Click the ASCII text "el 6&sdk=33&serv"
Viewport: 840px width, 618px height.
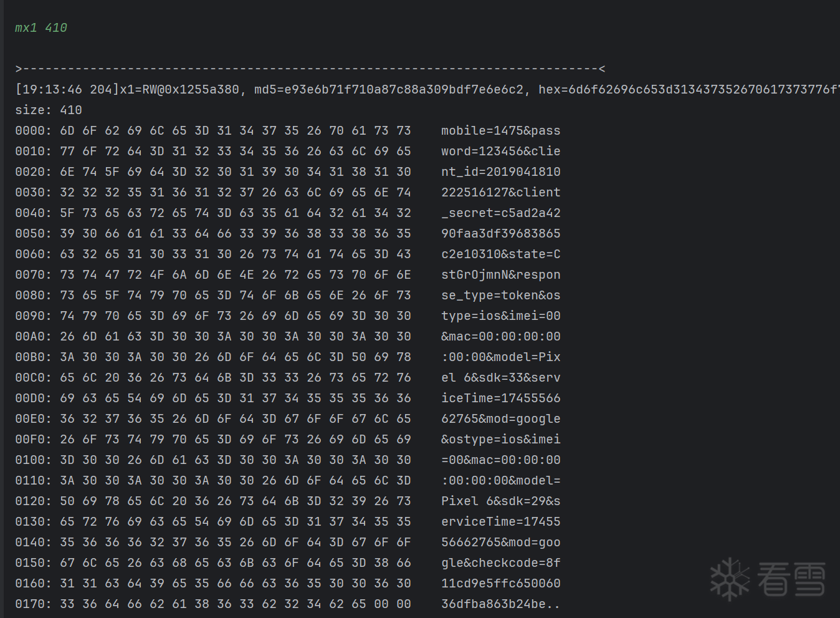point(501,377)
